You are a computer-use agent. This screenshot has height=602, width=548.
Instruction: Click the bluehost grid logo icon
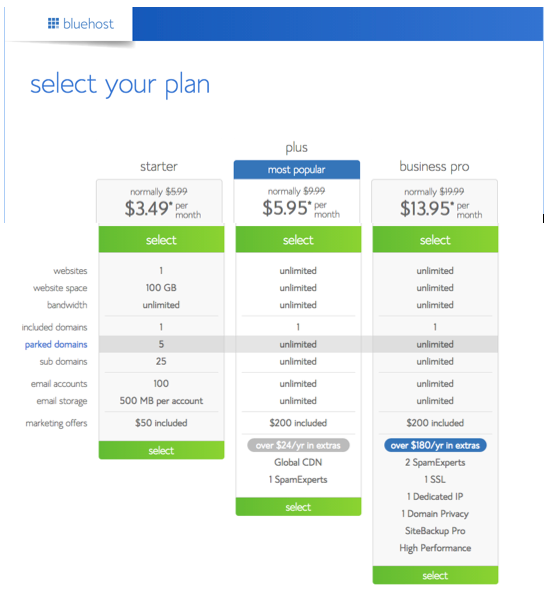click(x=53, y=23)
